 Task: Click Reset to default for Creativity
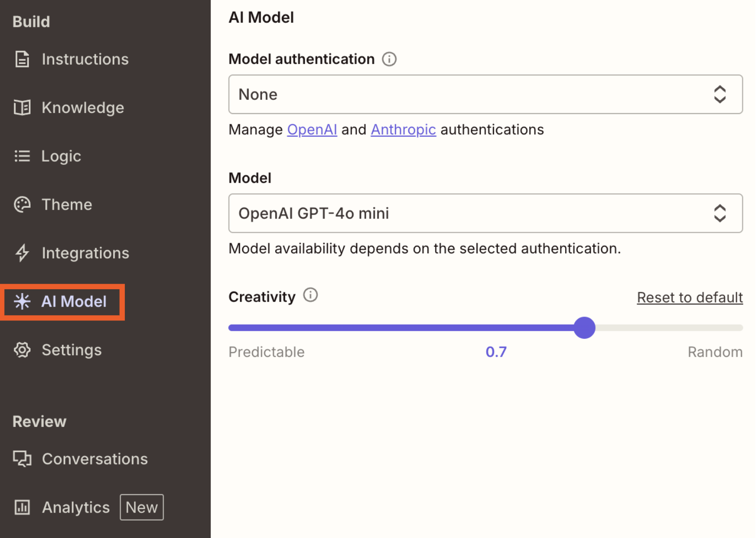690,297
